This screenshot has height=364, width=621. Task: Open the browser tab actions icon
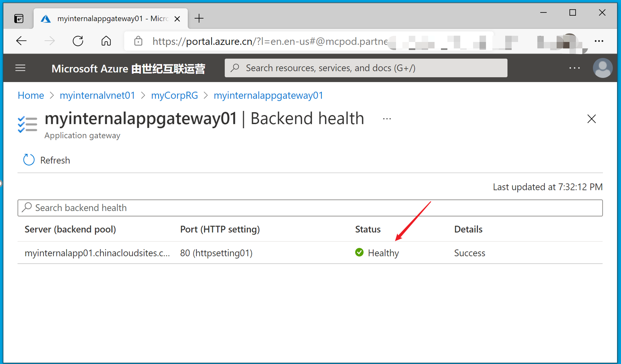pos(19,18)
